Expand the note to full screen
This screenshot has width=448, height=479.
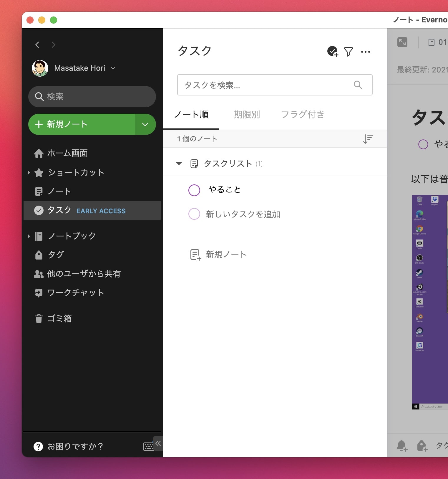pos(402,42)
